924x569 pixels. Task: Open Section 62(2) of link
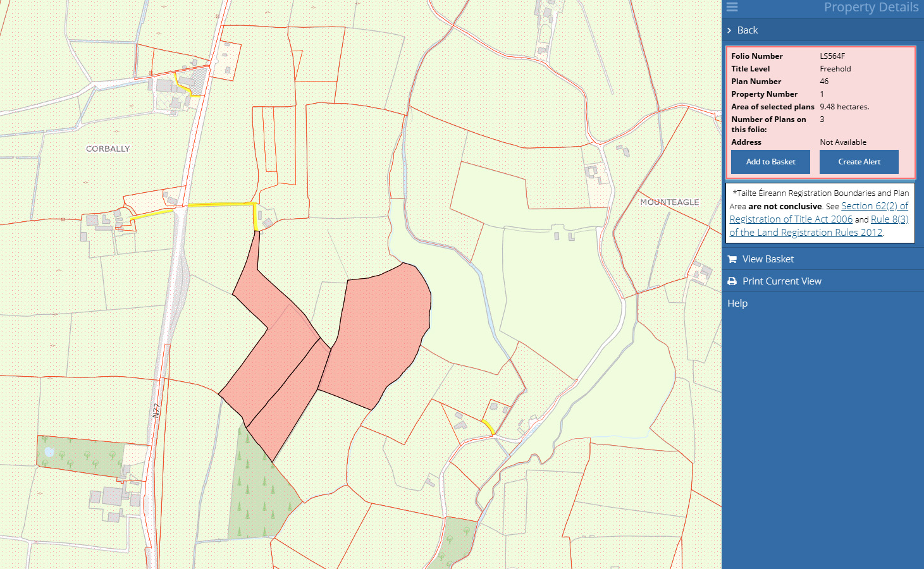pyautogui.click(x=875, y=206)
